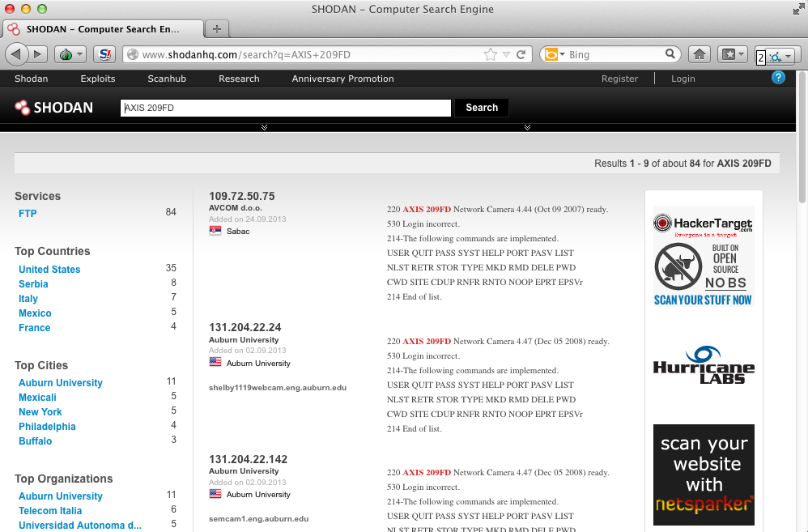Filter by Auburn University organization
Viewport: 808px width, 532px height.
click(x=61, y=496)
